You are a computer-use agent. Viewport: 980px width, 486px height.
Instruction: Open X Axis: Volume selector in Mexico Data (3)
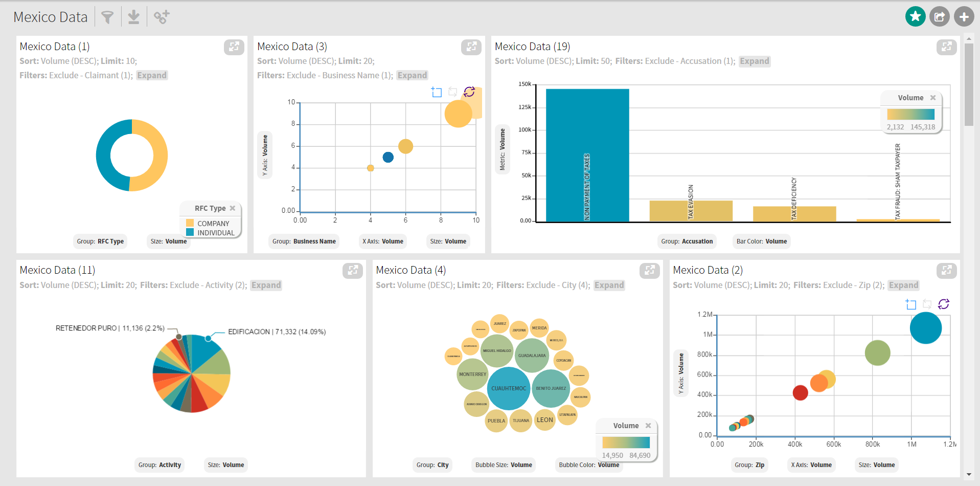(383, 241)
